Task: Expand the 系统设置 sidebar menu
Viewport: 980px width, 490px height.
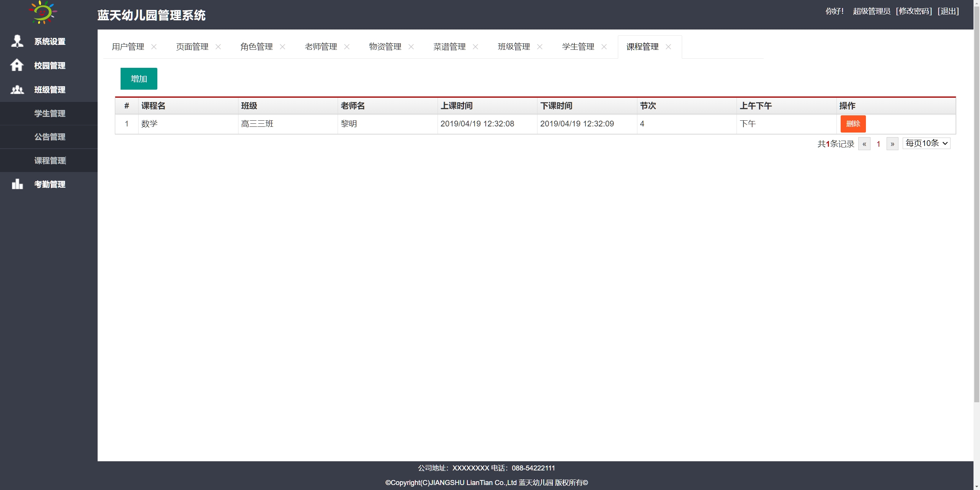Action: coord(49,41)
